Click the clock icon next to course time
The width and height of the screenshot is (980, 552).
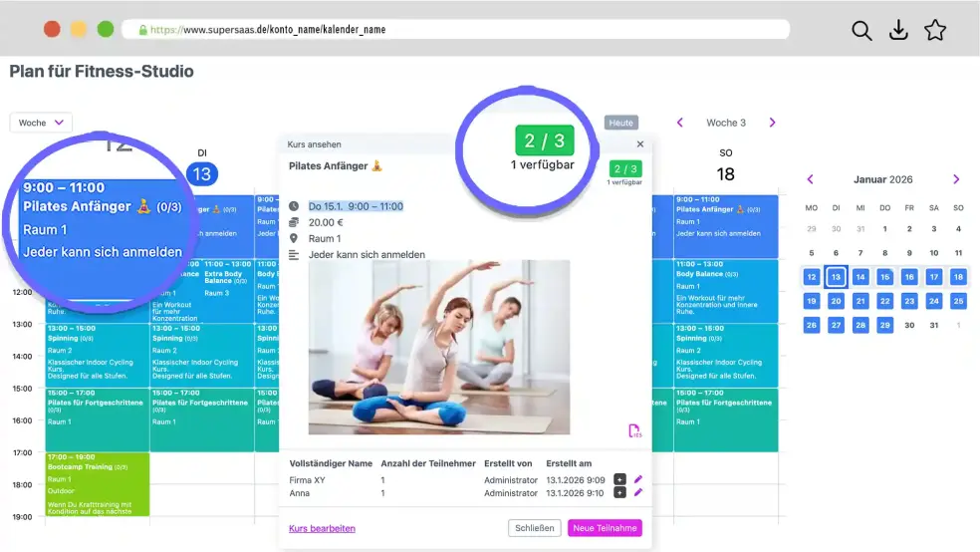click(294, 205)
